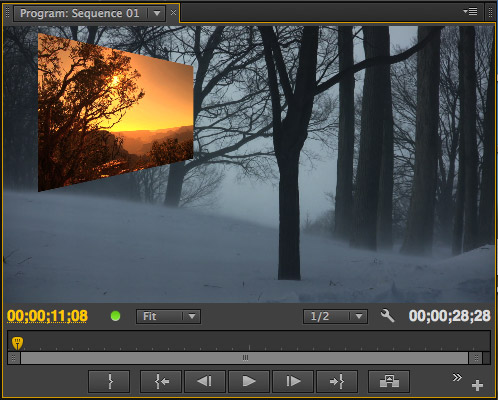Select the Program: Sequence 01 tab
Image resolution: width=498 pixels, height=400 pixels.
(80, 13)
